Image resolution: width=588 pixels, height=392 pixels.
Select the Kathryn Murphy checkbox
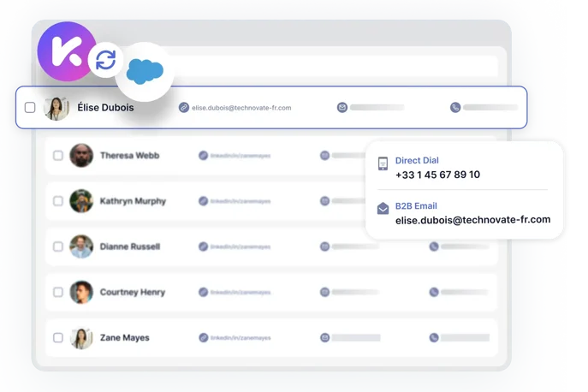[x=58, y=201]
